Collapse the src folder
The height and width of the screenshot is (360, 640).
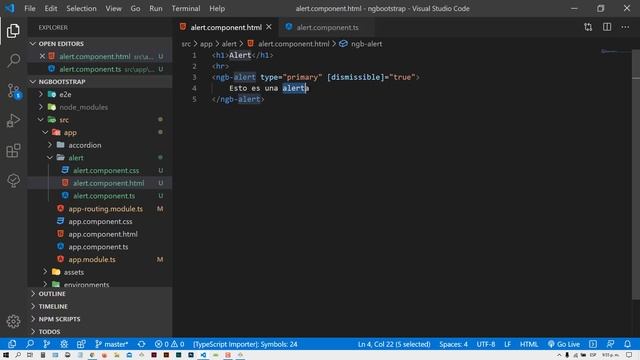[100, 120]
